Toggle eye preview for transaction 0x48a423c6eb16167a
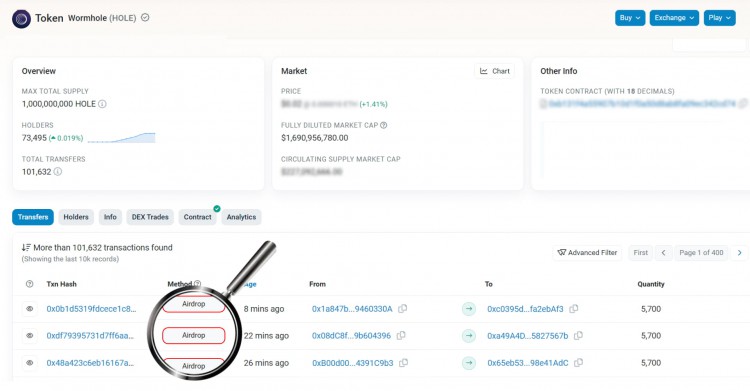This screenshot has height=391, width=750. [x=30, y=363]
